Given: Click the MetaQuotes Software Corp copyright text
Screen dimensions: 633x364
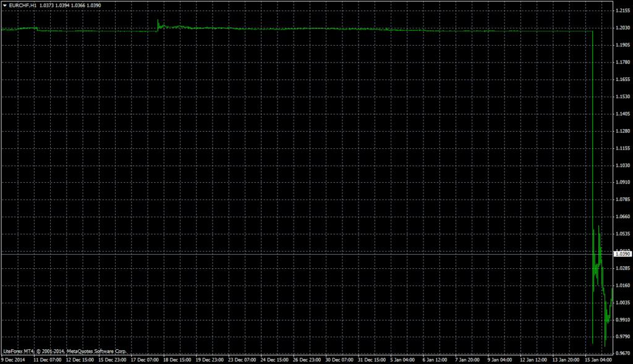Looking at the screenshot, I should point(97,350).
